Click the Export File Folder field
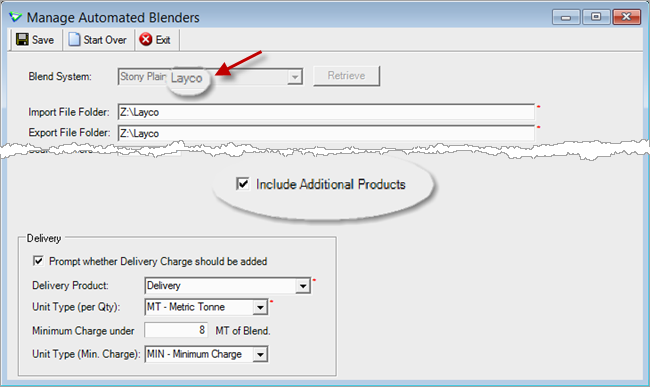This screenshot has height=387, width=650. coord(326,133)
